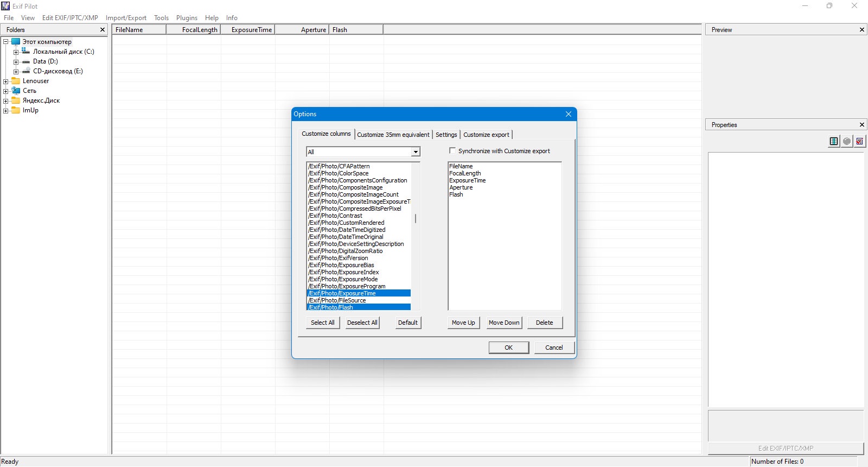
Task: Switch to Customize 35mm equivalent tab
Action: click(393, 135)
